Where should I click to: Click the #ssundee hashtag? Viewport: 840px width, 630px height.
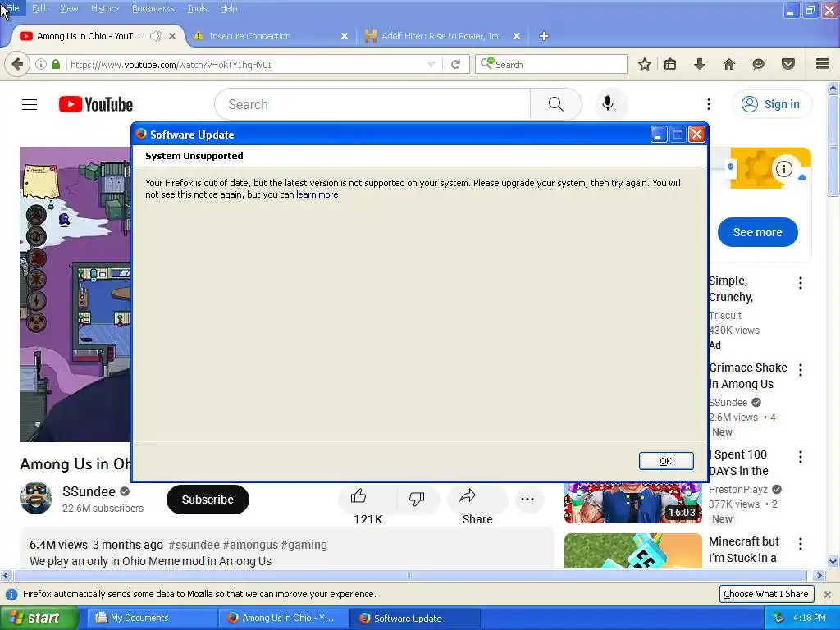[194, 545]
